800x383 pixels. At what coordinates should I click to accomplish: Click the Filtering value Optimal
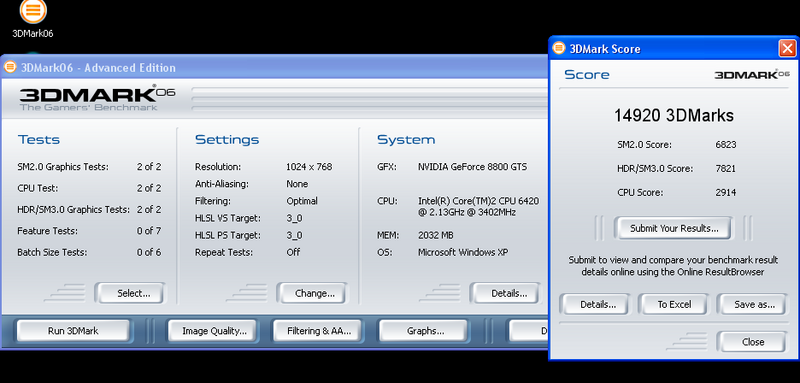[302, 201]
